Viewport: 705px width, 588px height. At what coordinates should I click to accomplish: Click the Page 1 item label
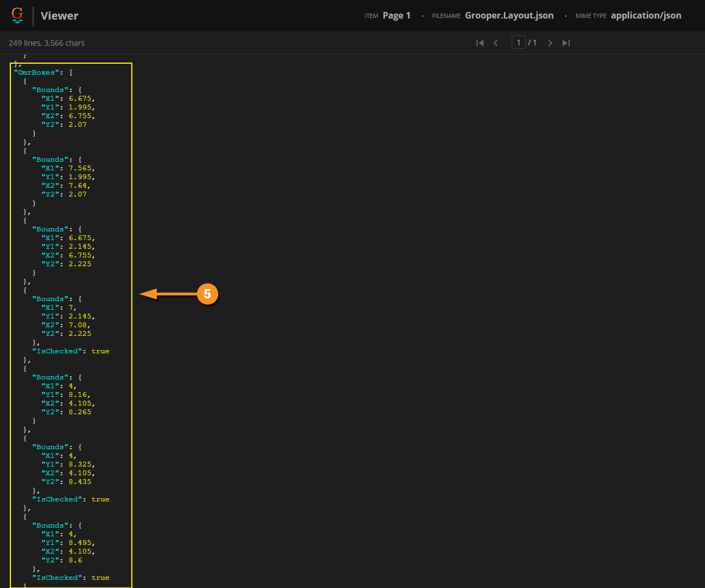(x=396, y=15)
